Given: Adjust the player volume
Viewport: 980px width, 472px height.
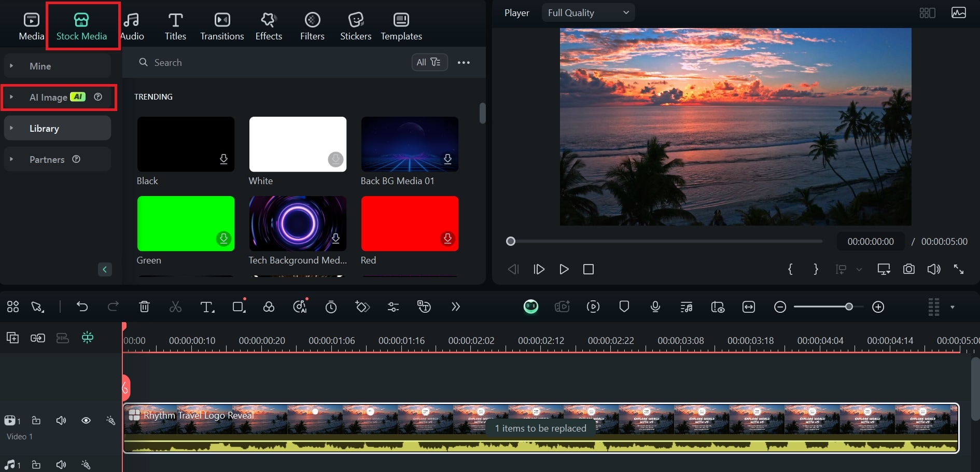Looking at the screenshot, I should pos(934,269).
